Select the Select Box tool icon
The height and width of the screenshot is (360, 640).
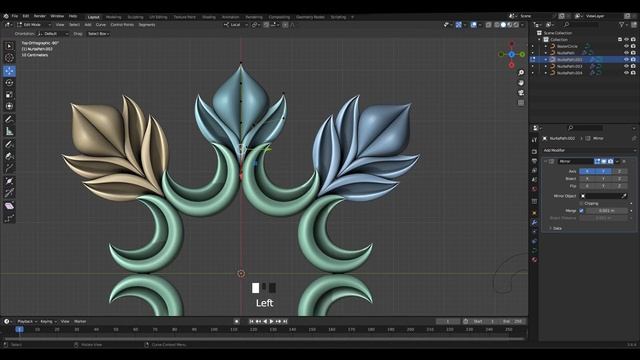pyautogui.click(x=9, y=46)
